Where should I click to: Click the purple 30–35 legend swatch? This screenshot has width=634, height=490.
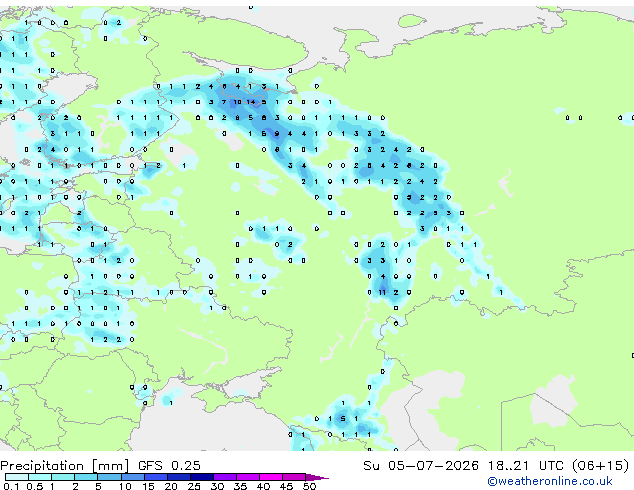pyautogui.click(x=225, y=477)
